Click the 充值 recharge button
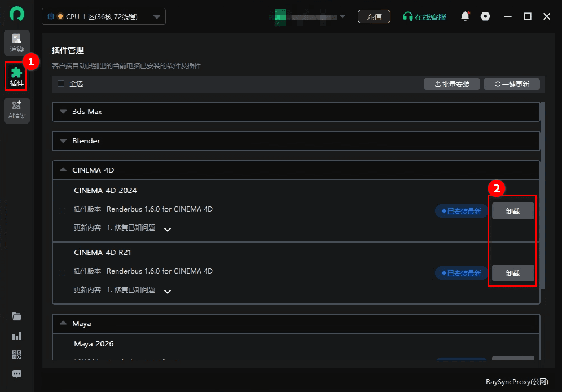Viewport: 562px width, 392px height. click(374, 16)
